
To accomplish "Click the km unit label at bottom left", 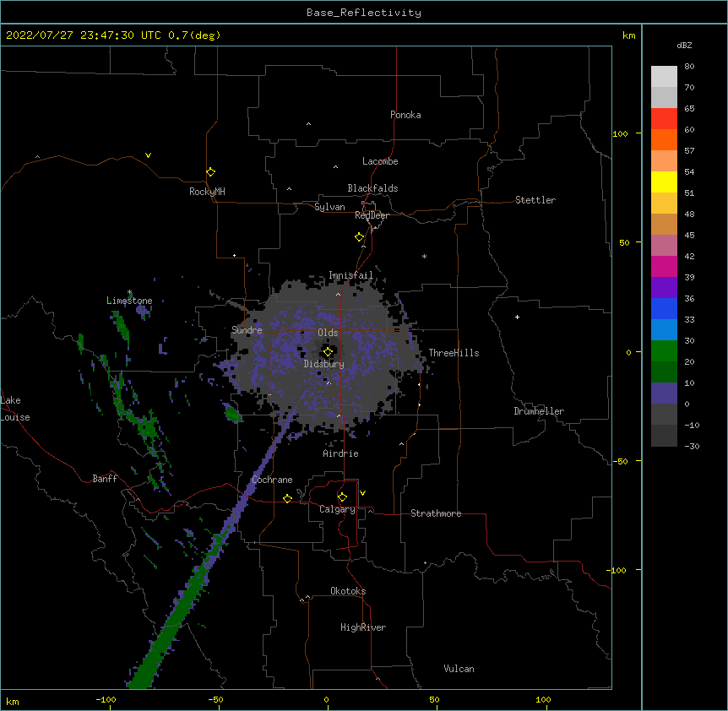I will pyautogui.click(x=13, y=702).
